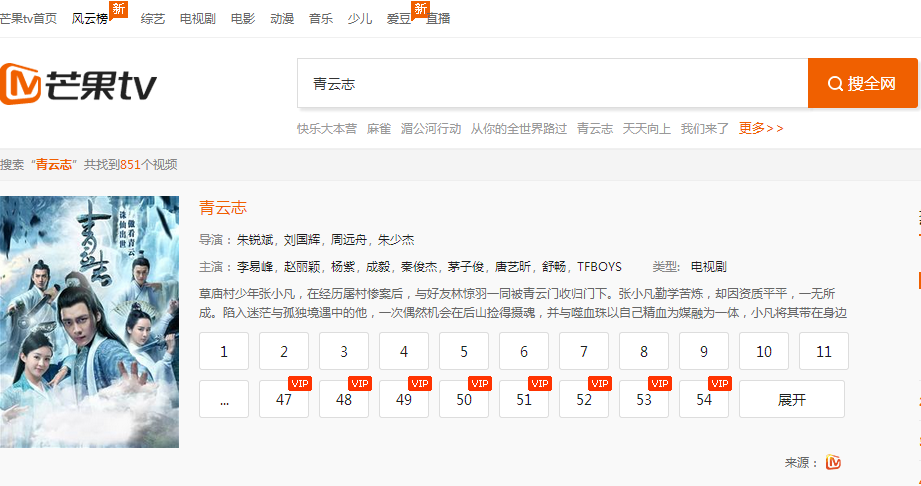Click actor 秦俊杰
The image size is (921, 486).
point(419,267)
